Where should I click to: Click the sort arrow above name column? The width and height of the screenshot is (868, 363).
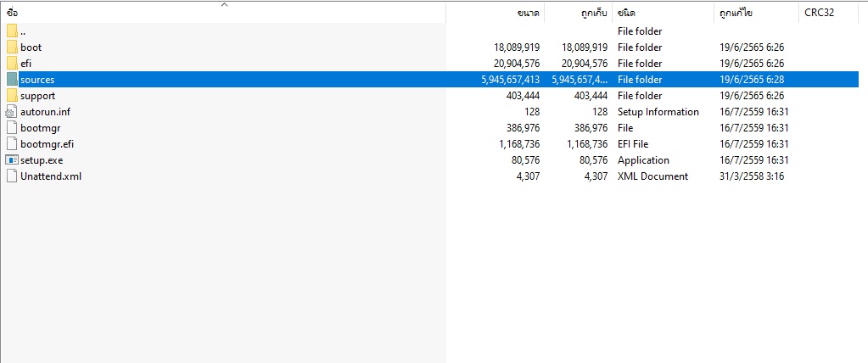[x=225, y=5]
